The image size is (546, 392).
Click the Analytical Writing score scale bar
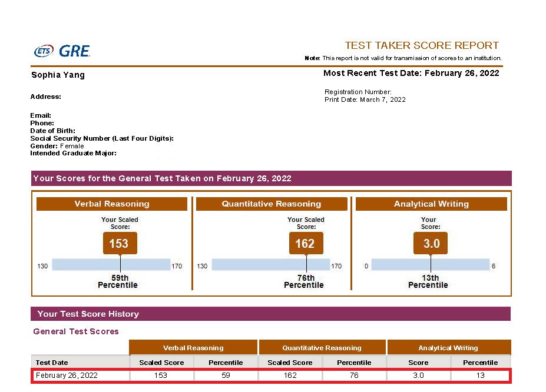tap(431, 265)
